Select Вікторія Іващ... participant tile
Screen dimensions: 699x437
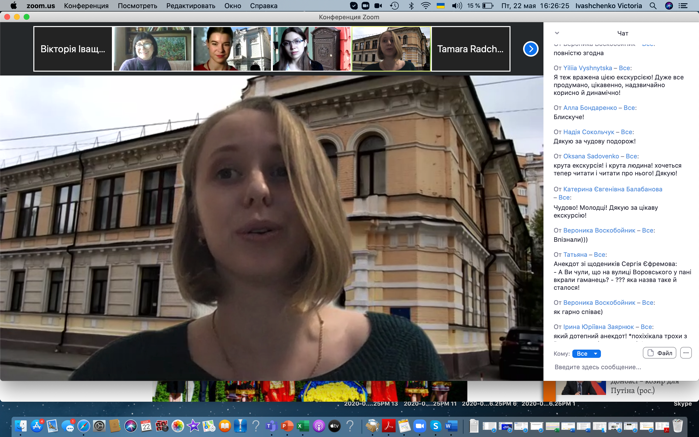[x=73, y=49]
